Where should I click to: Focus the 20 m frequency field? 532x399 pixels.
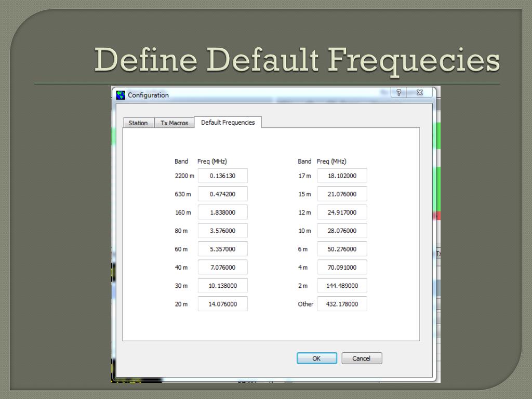(x=222, y=304)
